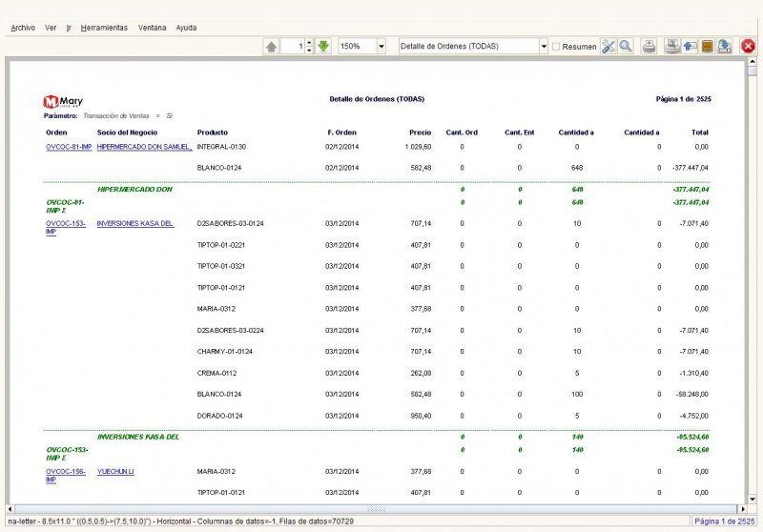Screen dimensions: 763x532
Task: Click Página 1 de 2525 in status bar
Action: pyautogui.click(x=725, y=522)
